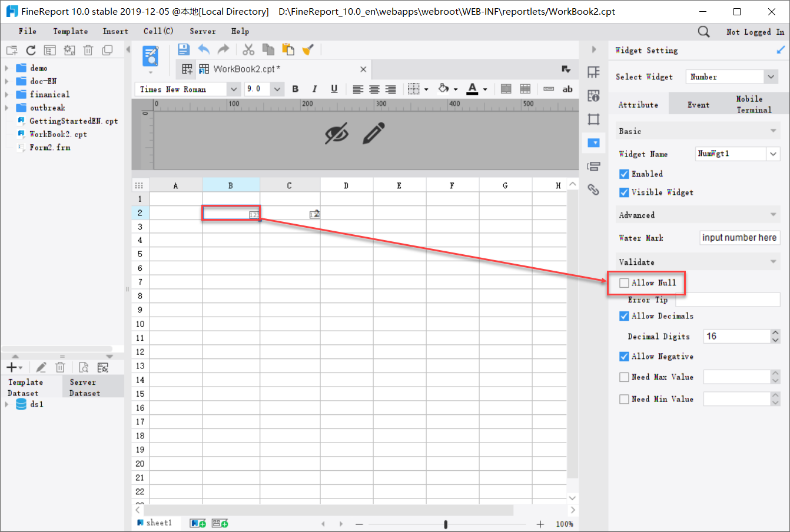Click the Hyperlink panel icon on the right
This screenshot has width=790, height=532.
point(593,189)
